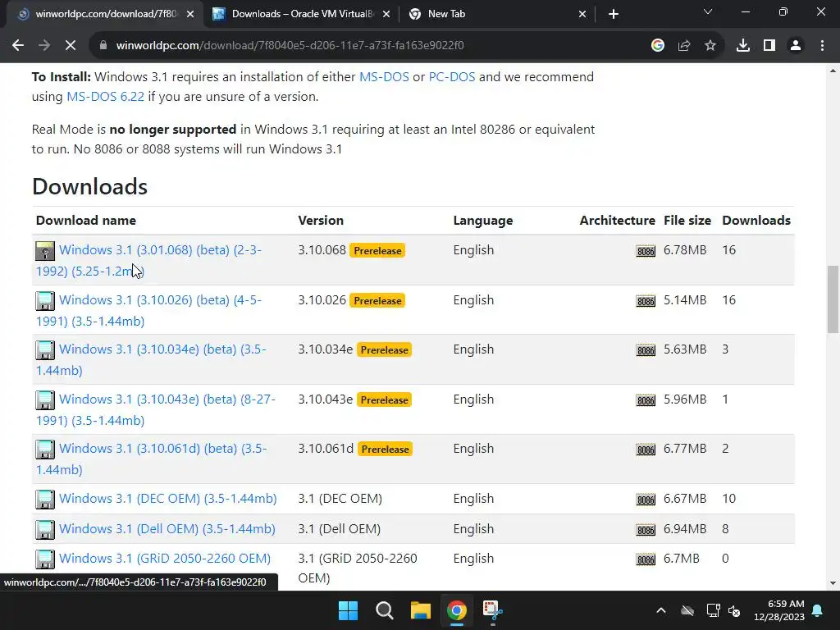Download Windows 3.1 (3.10.043e) beta
840x630 pixels.
tap(155, 410)
